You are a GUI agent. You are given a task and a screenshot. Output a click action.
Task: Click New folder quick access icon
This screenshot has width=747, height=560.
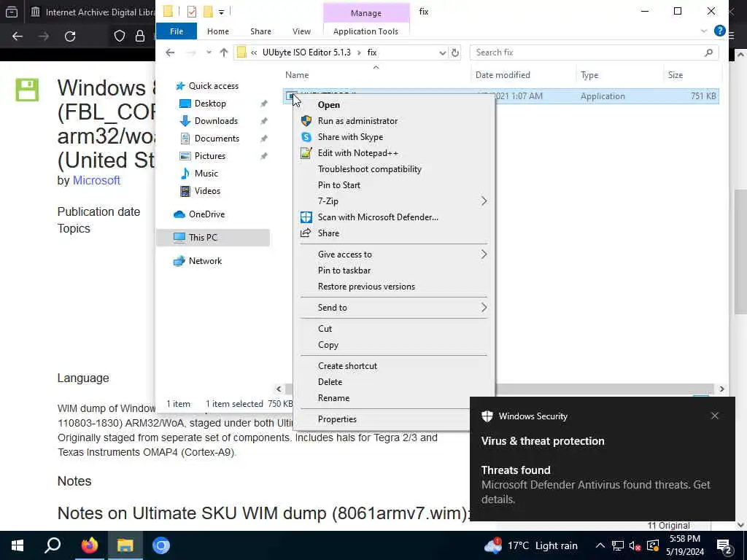[208, 12]
